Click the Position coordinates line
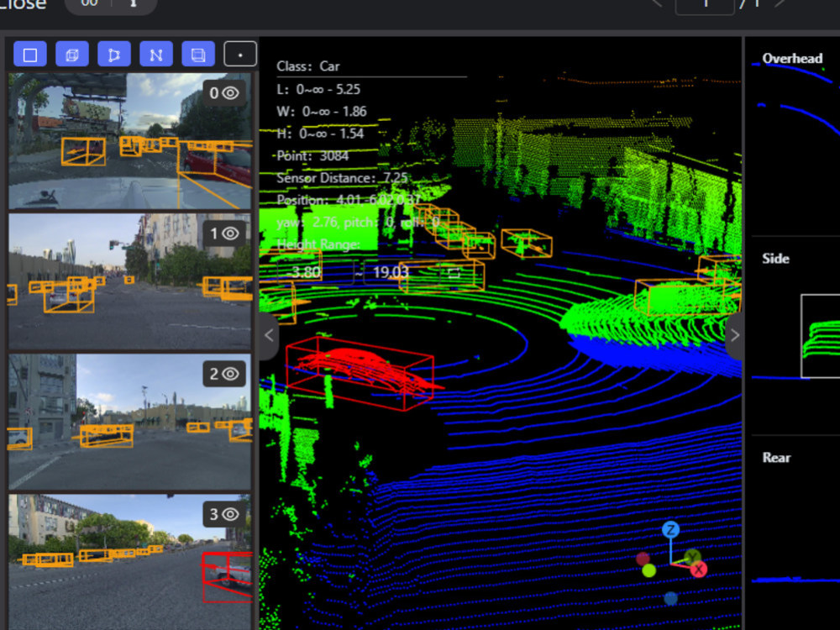Screen dimensions: 840x630 tap(349, 200)
